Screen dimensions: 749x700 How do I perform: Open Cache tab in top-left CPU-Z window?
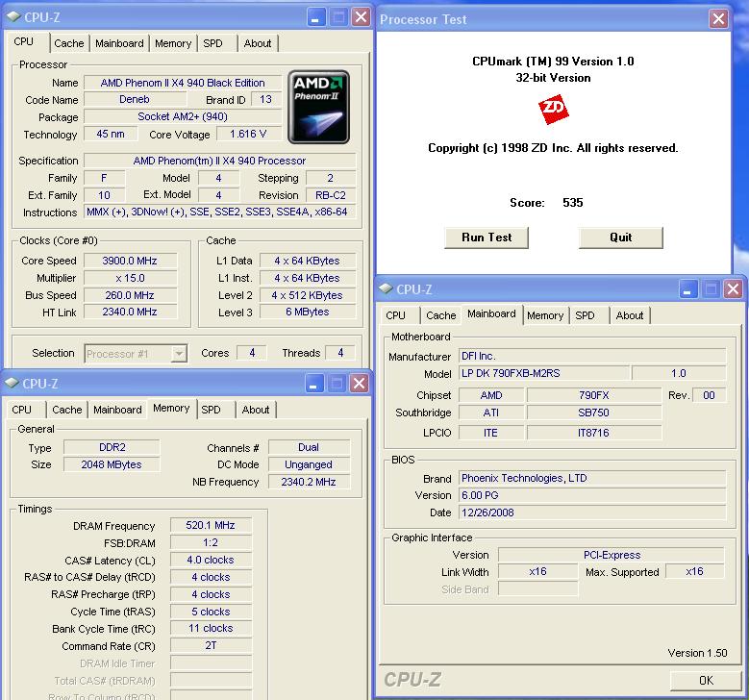click(x=69, y=43)
